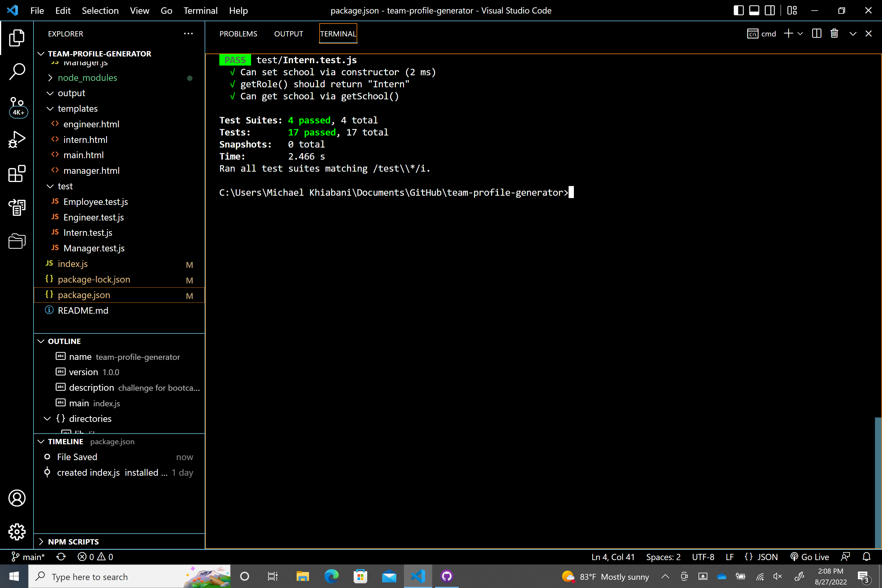Kill the terminal with trash icon

(x=834, y=34)
